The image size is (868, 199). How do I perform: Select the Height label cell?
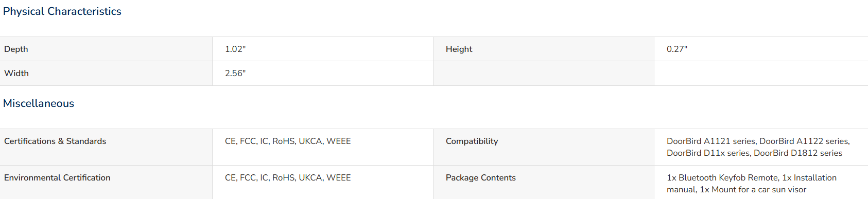(x=544, y=49)
